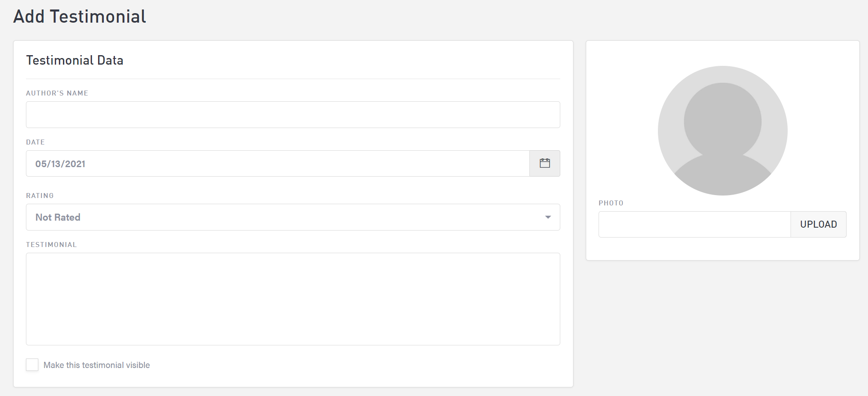Click inside the Testimonial text area
This screenshot has height=396, width=868.
point(292,299)
